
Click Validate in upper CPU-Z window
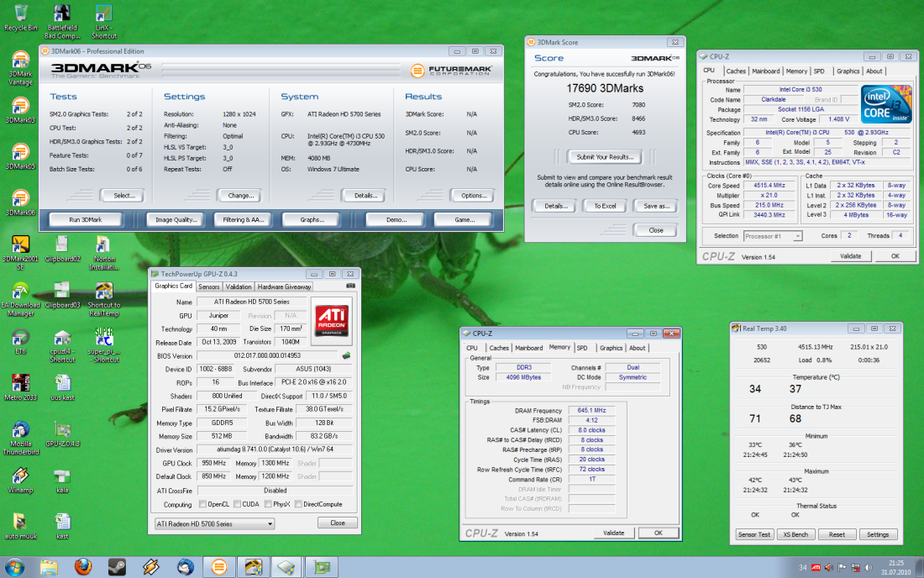[850, 256]
